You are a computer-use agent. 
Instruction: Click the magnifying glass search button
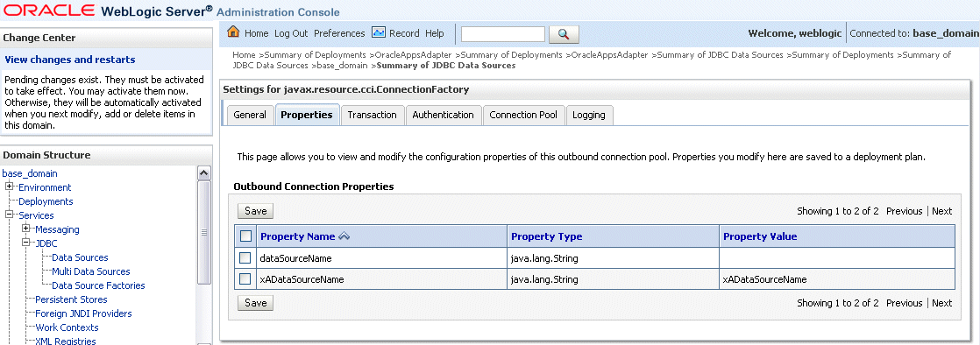coord(564,34)
